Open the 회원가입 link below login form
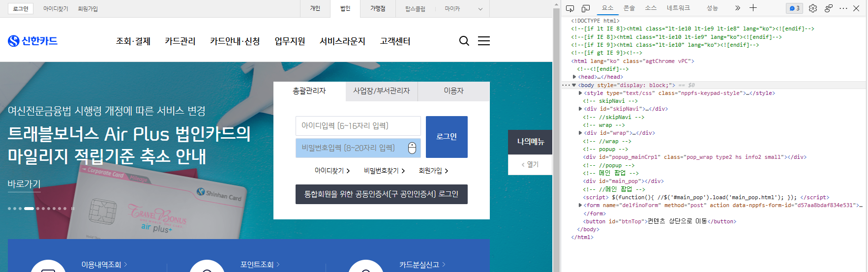This screenshot has width=868, height=272. [x=433, y=171]
